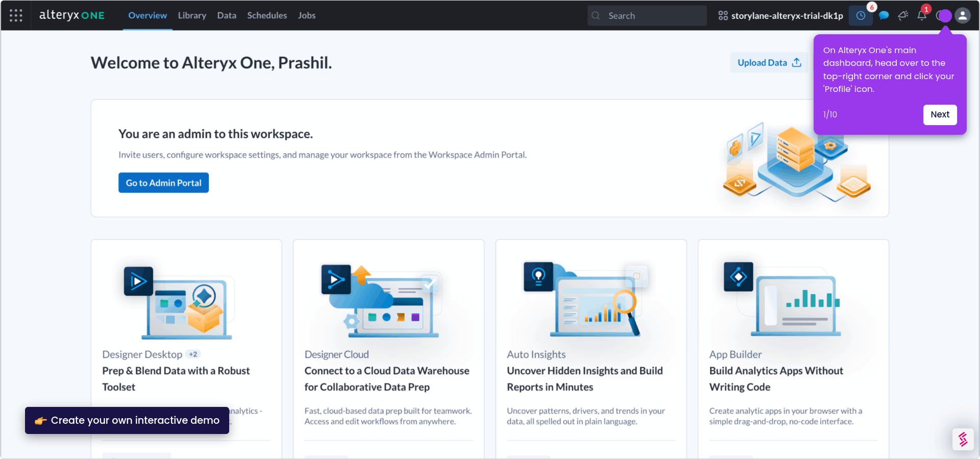Open the storylane-alteryx-trial-dk1p workspace switcher

click(780, 16)
